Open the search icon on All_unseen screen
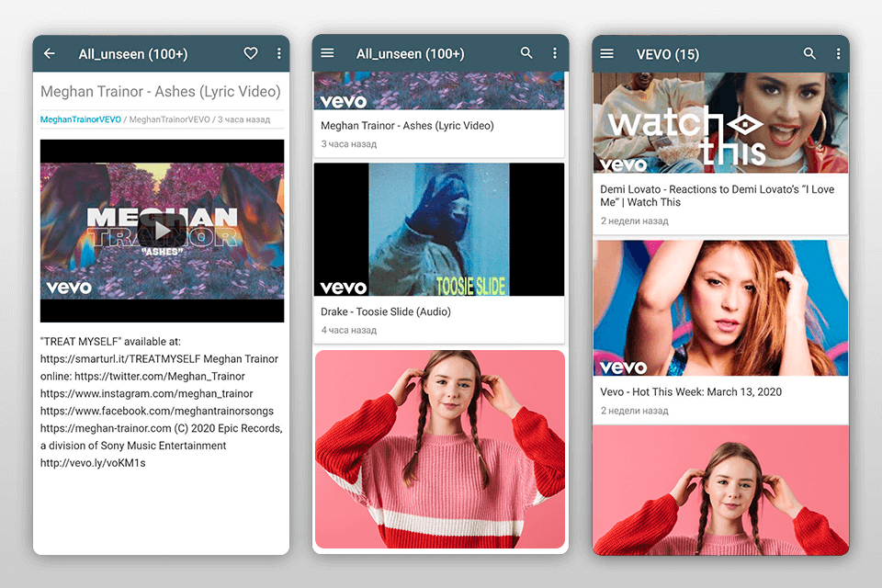 (526, 53)
